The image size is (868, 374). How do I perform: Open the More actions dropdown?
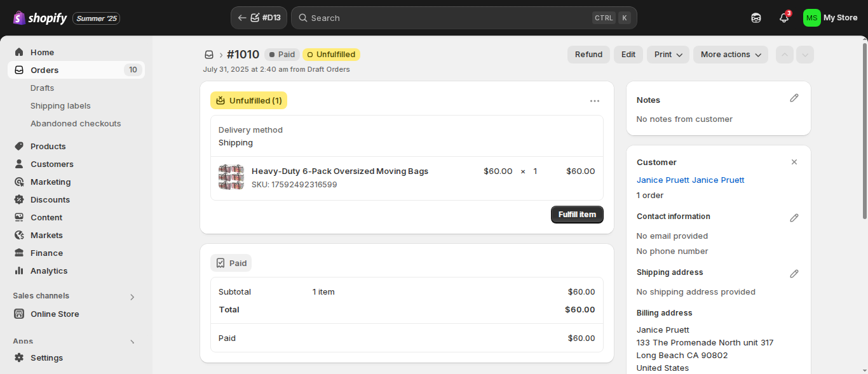point(731,55)
